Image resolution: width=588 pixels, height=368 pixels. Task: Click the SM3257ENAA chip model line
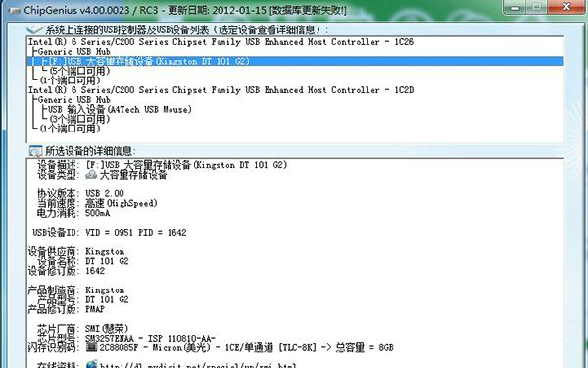tap(150, 339)
